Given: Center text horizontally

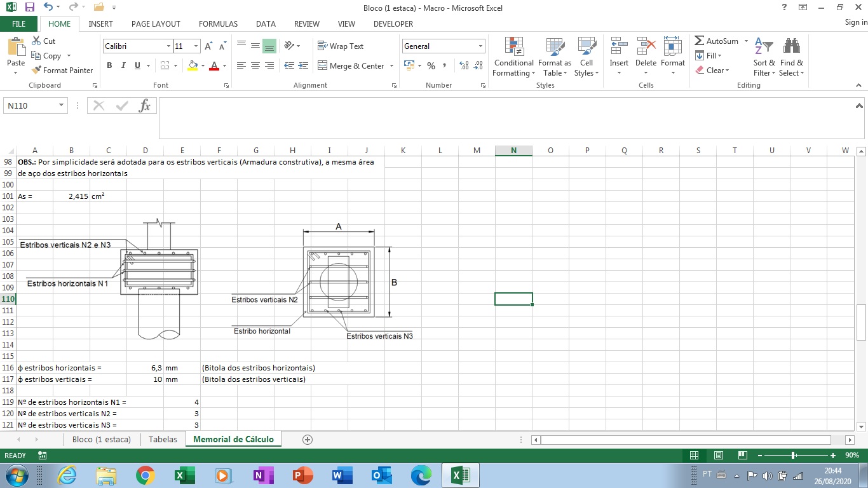Looking at the screenshot, I should pyautogui.click(x=255, y=65).
